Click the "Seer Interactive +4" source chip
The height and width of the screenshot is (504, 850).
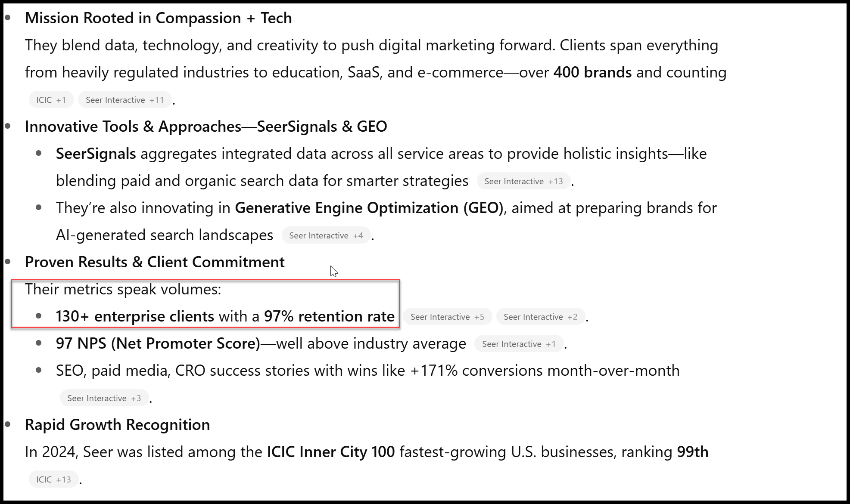pyautogui.click(x=326, y=235)
